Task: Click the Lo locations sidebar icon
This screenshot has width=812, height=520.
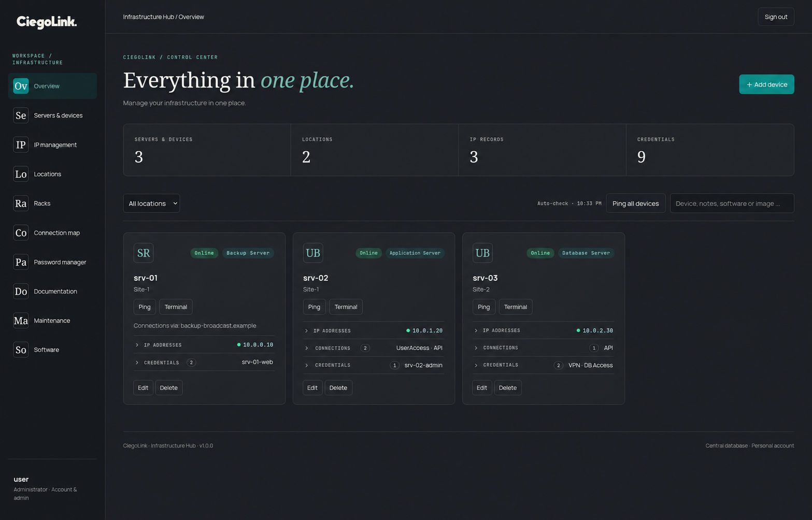Action: coord(21,174)
